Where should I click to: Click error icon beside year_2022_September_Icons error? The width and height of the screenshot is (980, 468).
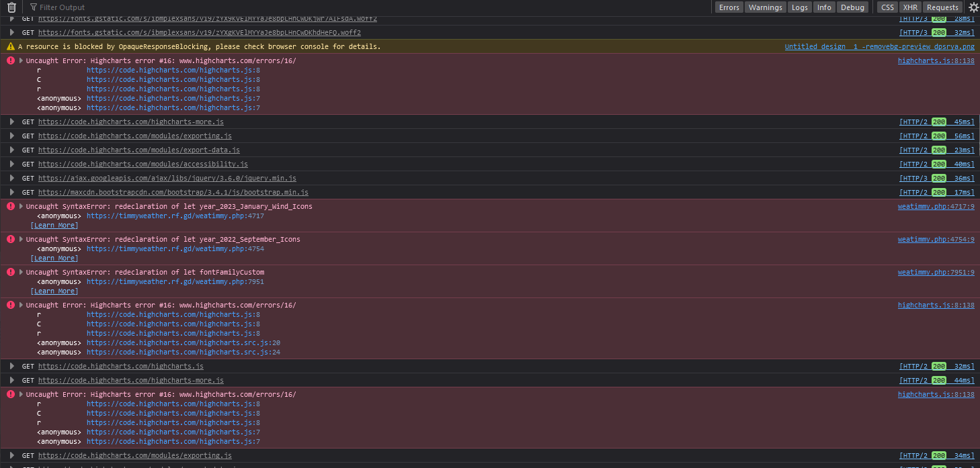tap(11, 240)
